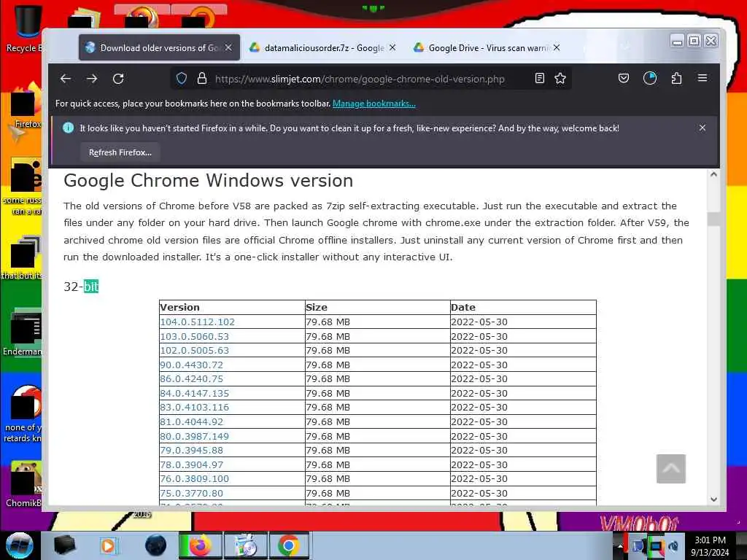Viewport: 747px width, 560px height.
Task: Open the media player taskbar icon
Action: (108, 545)
